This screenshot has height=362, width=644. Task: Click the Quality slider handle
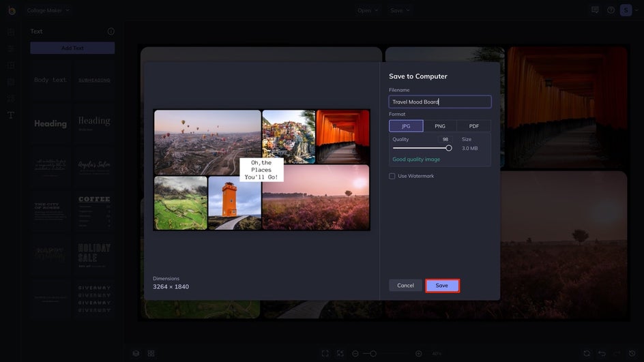(448, 148)
